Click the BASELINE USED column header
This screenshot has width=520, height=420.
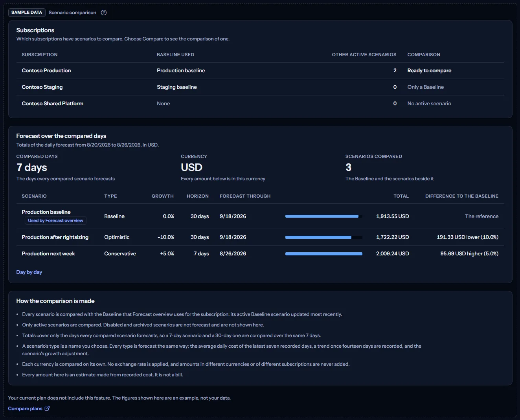coord(175,55)
